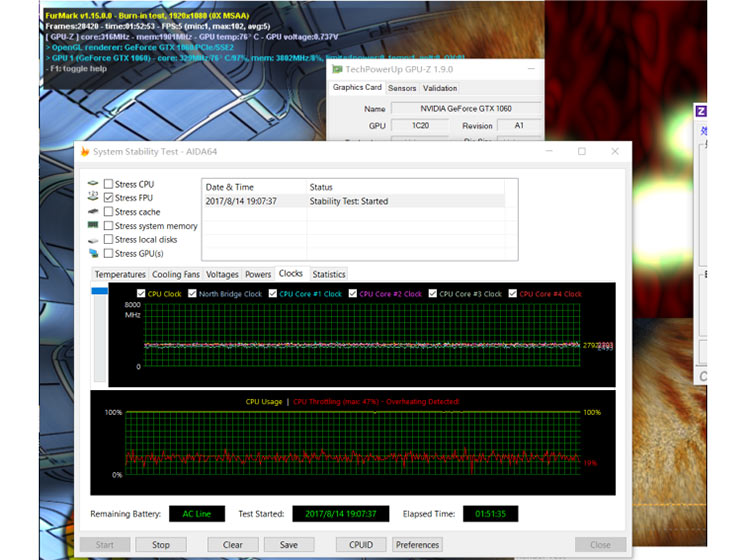Open Preferences dialog

click(x=417, y=545)
